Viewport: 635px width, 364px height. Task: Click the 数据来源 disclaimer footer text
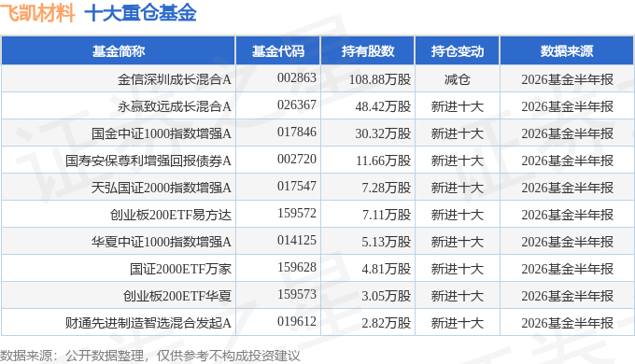pyautogui.click(x=150, y=356)
